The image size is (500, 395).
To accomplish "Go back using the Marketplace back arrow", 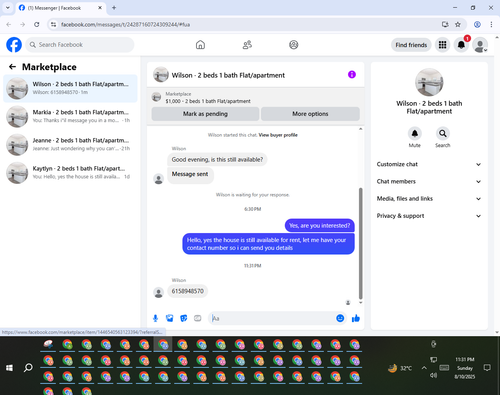I will pos(12,67).
